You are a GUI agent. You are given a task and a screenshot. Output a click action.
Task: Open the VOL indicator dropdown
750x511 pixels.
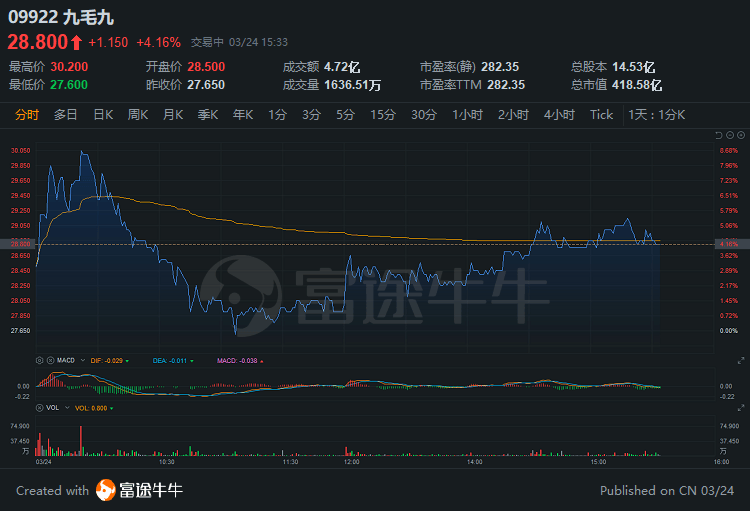(x=67, y=408)
